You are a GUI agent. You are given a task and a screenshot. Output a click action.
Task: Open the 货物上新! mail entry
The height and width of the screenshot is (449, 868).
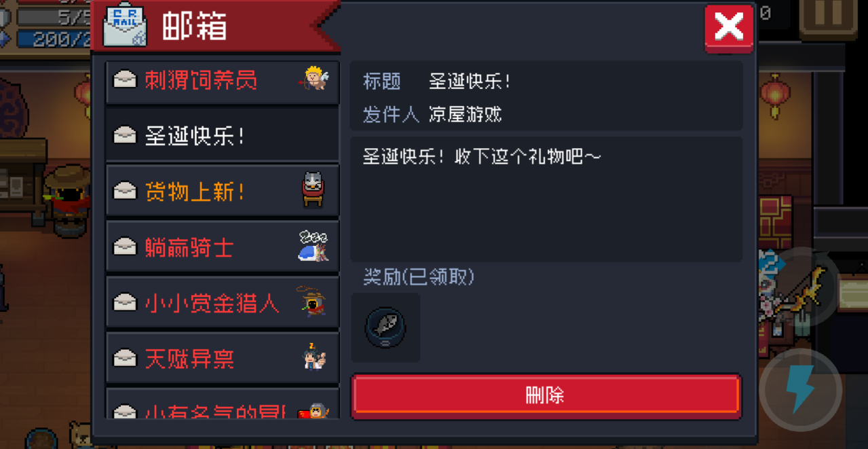[x=223, y=191]
